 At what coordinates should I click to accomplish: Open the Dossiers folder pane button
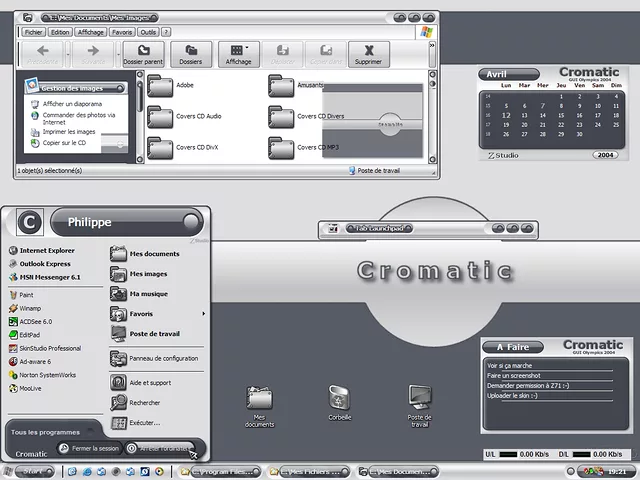tap(190, 54)
